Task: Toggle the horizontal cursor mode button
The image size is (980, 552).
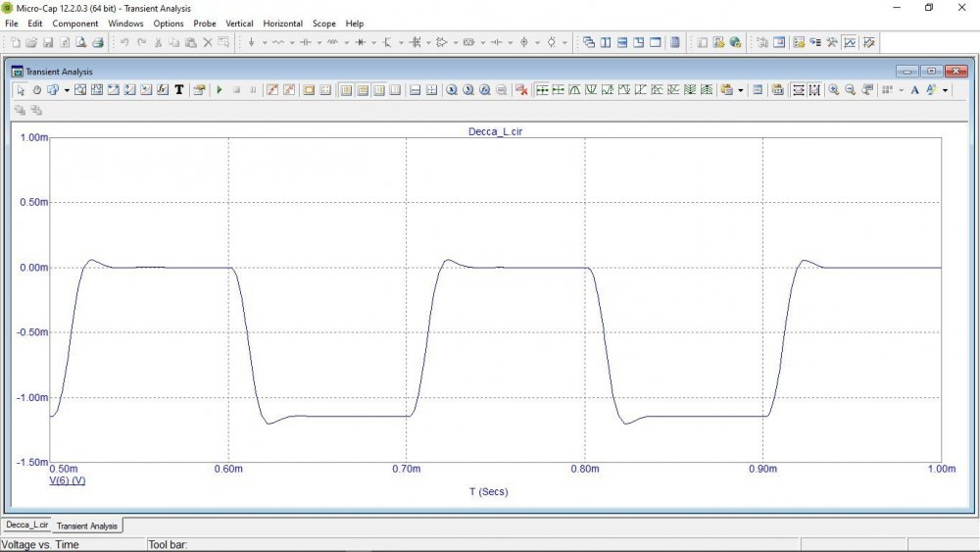Action: [x=416, y=90]
